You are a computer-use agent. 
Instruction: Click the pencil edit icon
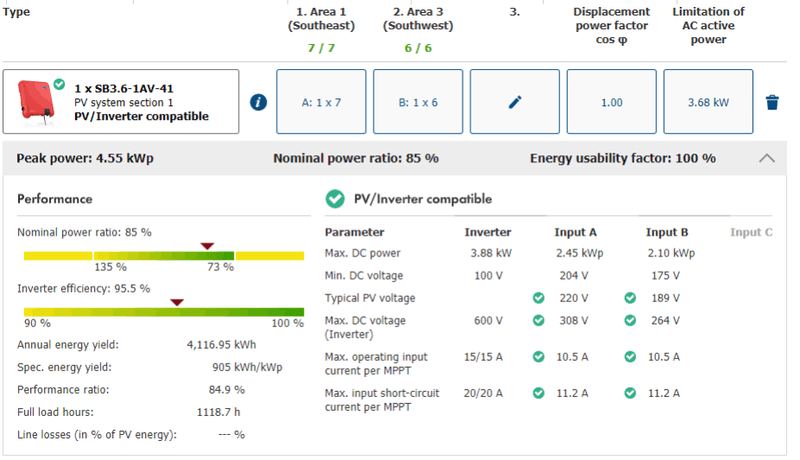515,102
